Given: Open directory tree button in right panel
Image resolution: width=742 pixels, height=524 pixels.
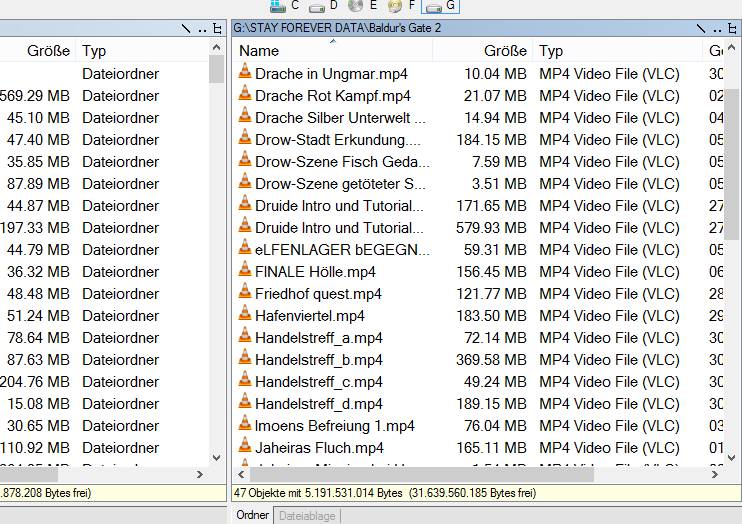Looking at the screenshot, I should [733, 29].
